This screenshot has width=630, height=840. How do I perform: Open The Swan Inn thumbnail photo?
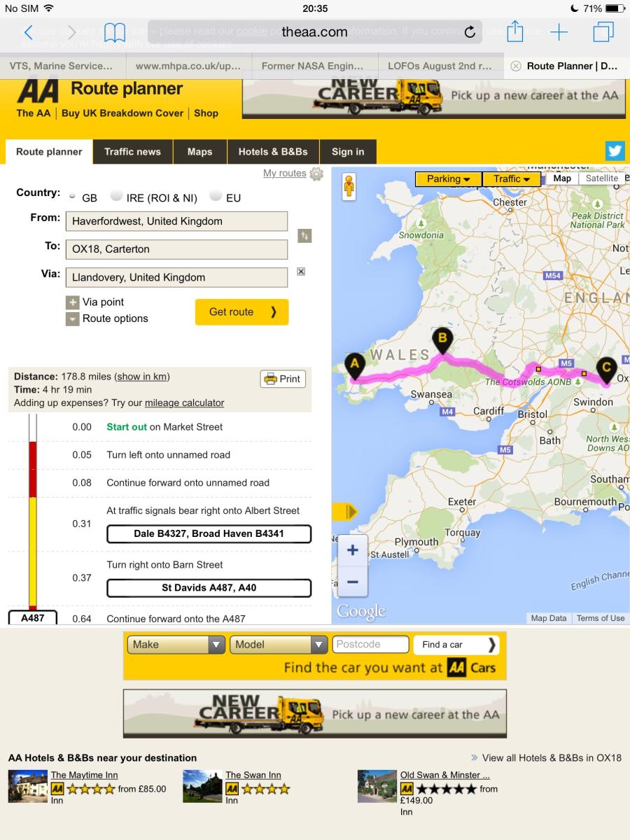[202, 786]
